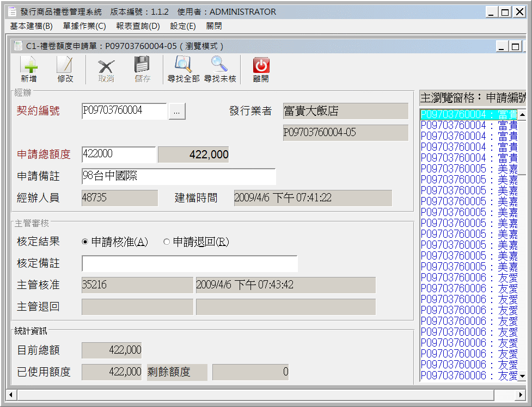Open the 基本建檔(B) menu
532x407 pixels.
coord(31,26)
